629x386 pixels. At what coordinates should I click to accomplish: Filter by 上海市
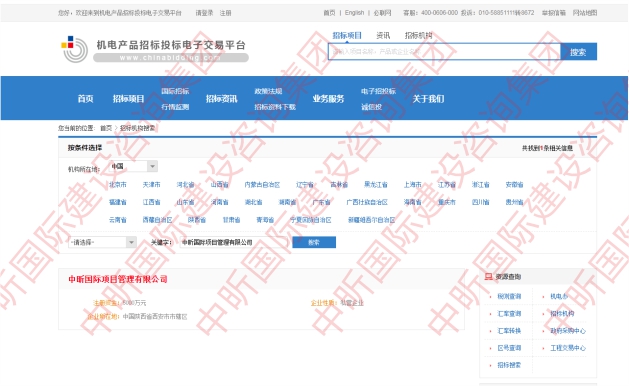[412, 185]
